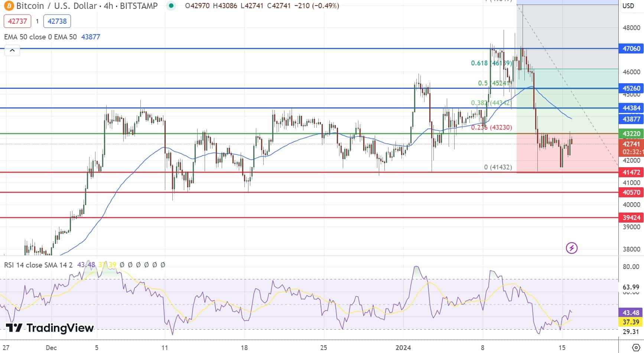The image size is (644, 353).
Task: Click the 2024 date on time axis
Action: 403,348
